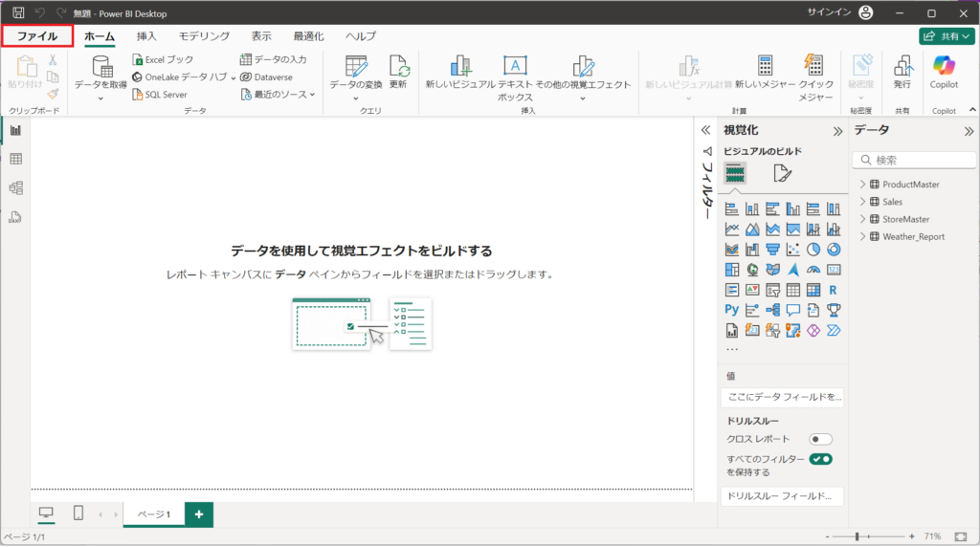Open the format visual pane tab

click(782, 173)
